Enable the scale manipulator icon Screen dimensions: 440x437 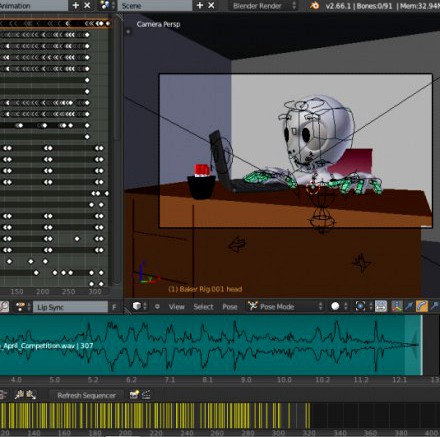coord(434,306)
